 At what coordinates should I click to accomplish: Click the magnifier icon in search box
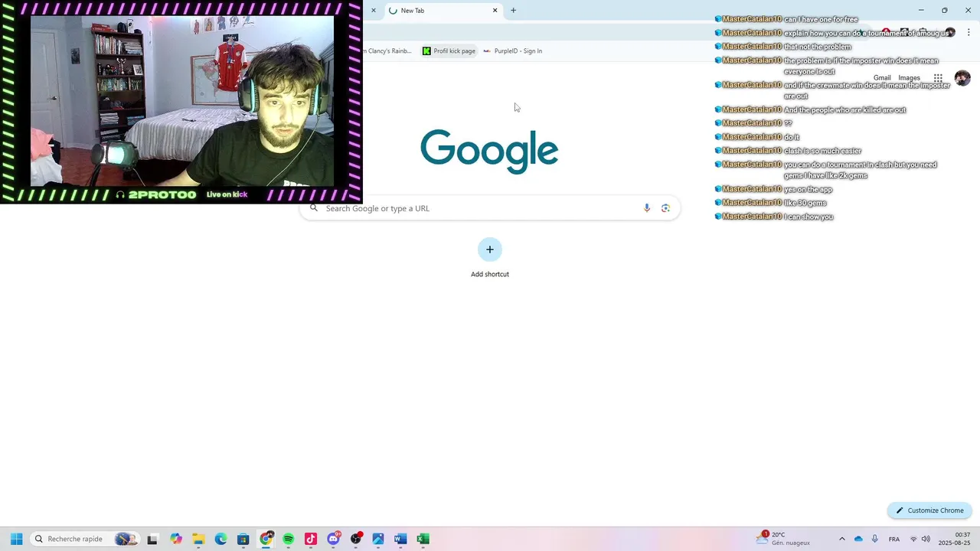coord(314,208)
